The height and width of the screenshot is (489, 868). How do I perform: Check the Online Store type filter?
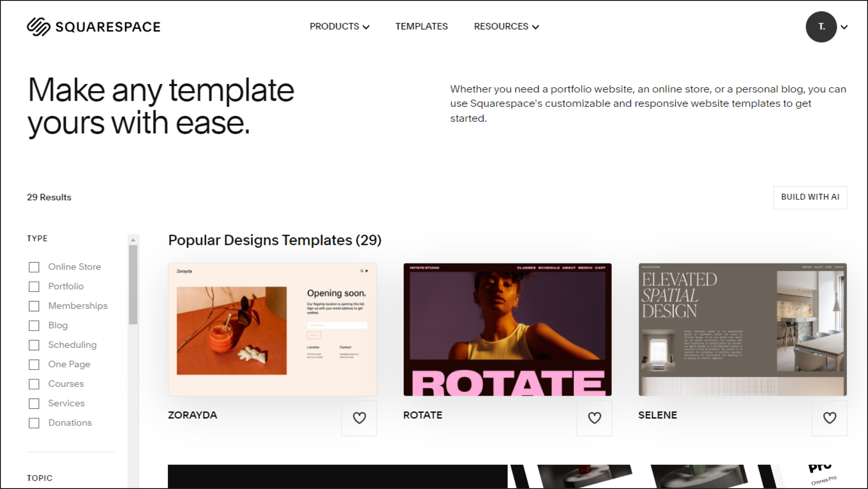tap(34, 267)
